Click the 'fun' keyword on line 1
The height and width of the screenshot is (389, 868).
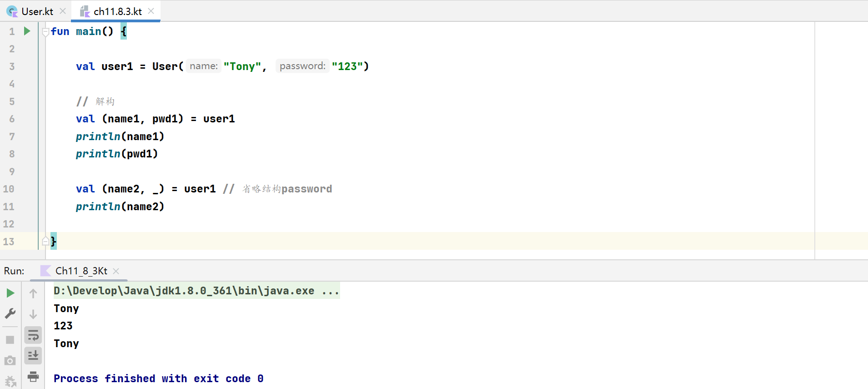60,31
